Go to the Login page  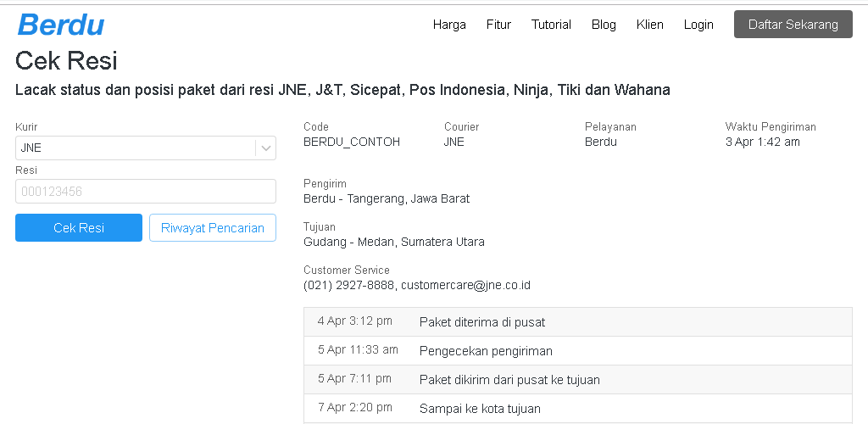point(698,25)
